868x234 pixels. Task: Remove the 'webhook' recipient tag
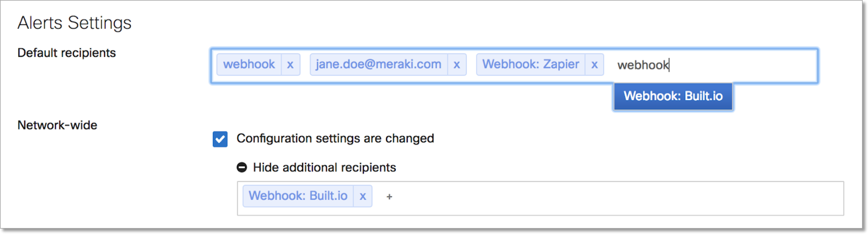pyautogui.click(x=290, y=64)
